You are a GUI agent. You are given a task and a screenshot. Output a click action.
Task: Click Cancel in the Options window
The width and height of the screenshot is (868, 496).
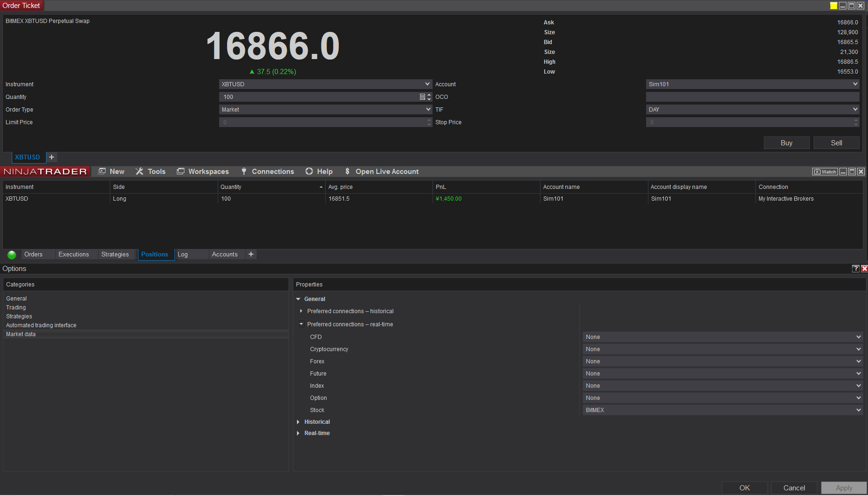tap(794, 488)
